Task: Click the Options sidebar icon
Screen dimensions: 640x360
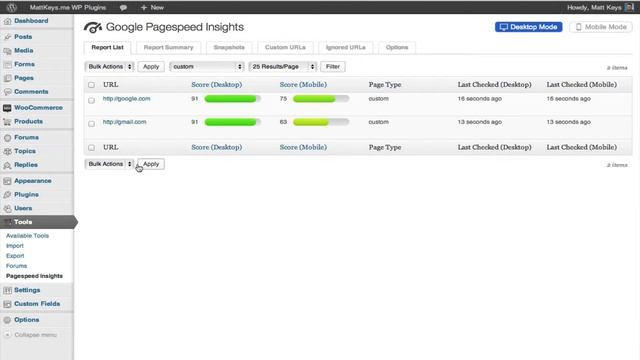Action: point(7,320)
